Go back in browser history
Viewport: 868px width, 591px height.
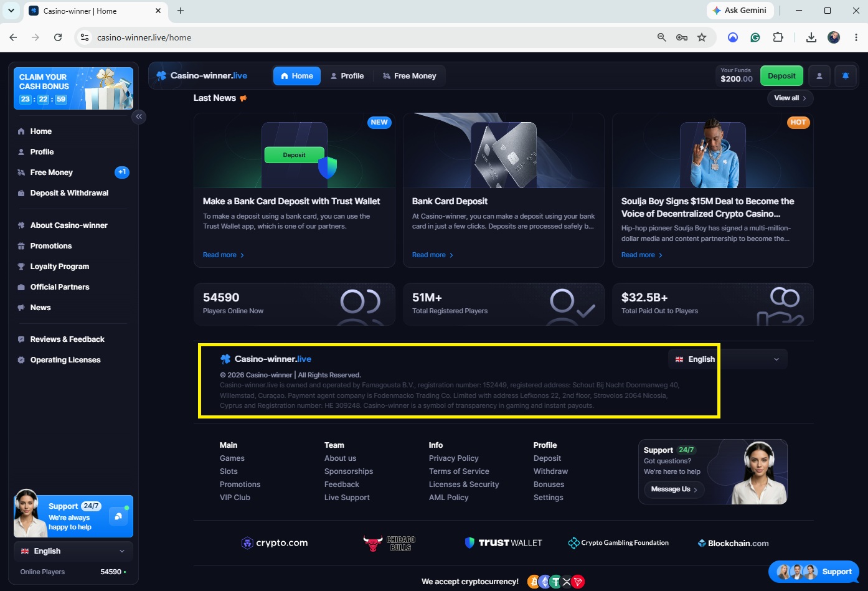[13, 37]
